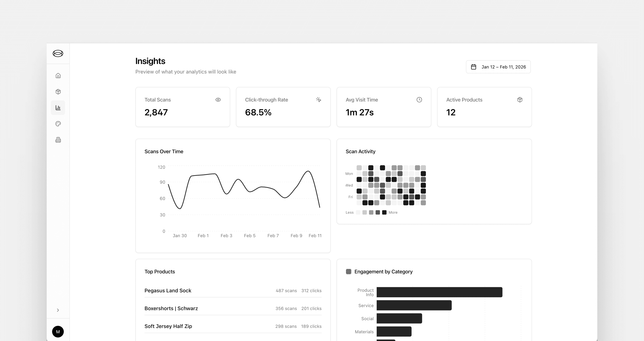
Task: Open the Jan 12 – Feb 11 date range picker
Action: pos(498,67)
